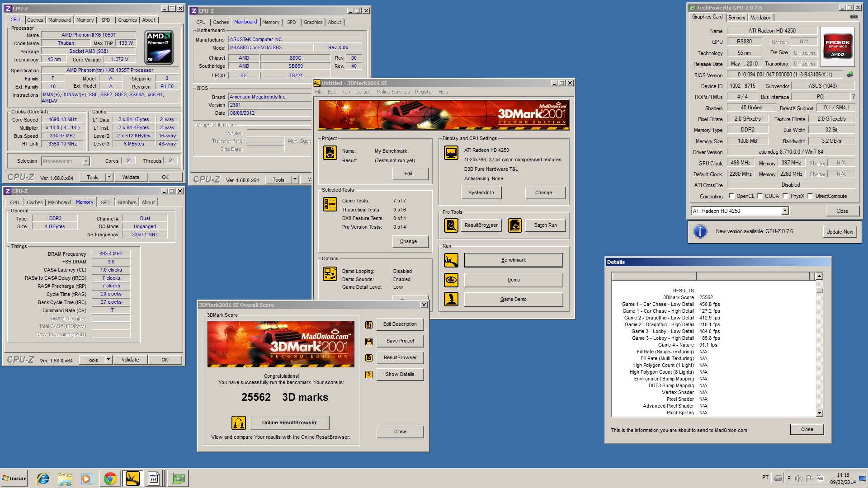Switch to Caches tab in CPU-Z CPU window
This screenshot has height=488, width=868.
[x=35, y=20]
